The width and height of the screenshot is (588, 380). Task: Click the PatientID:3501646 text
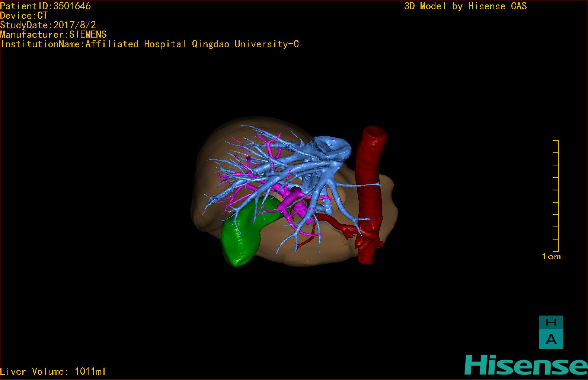coord(45,6)
